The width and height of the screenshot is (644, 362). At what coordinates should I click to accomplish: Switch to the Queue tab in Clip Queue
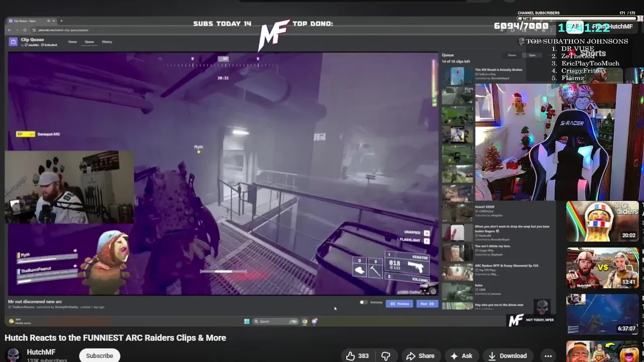coord(89,42)
